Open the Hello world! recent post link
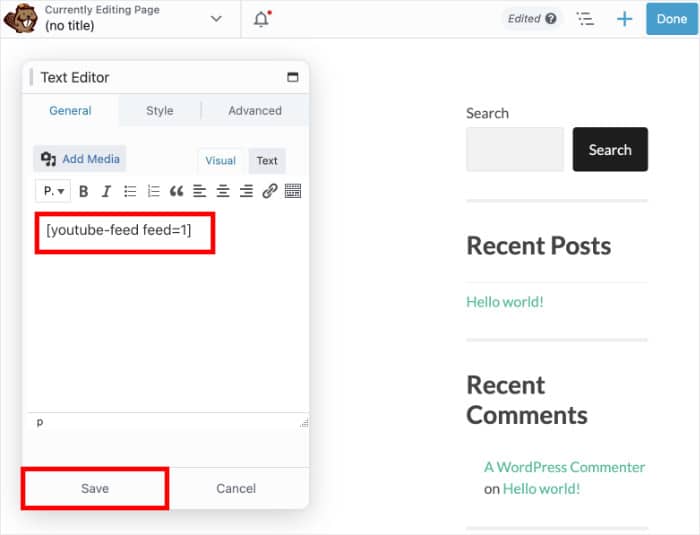This screenshot has width=700, height=535. pyautogui.click(x=505, y=302)
